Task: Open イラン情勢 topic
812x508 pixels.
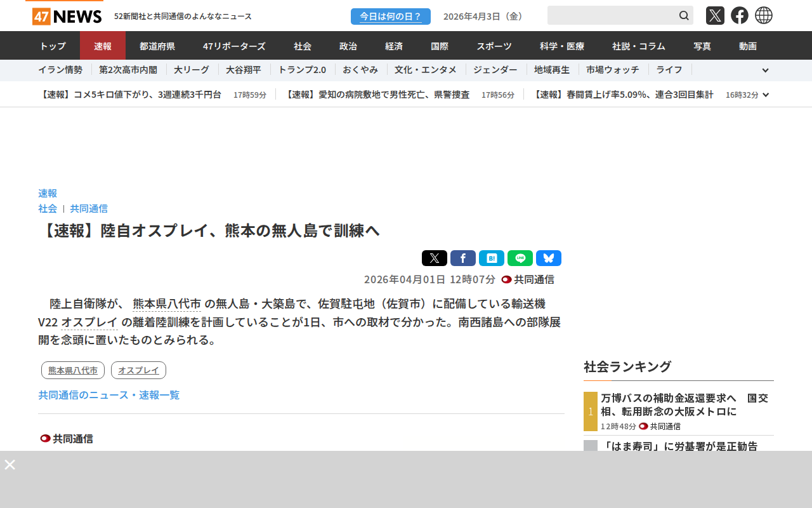Action: (x=60, y=70)
